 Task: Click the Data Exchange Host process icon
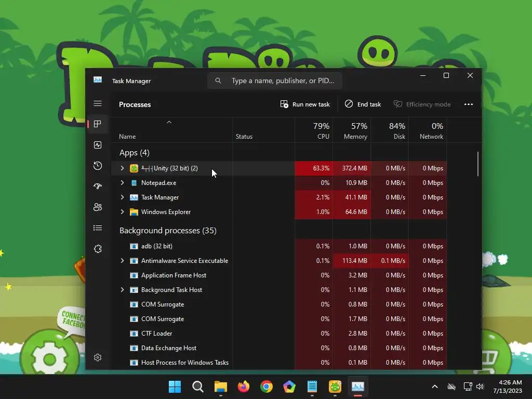pyautogui.click(x=134, y=348)
